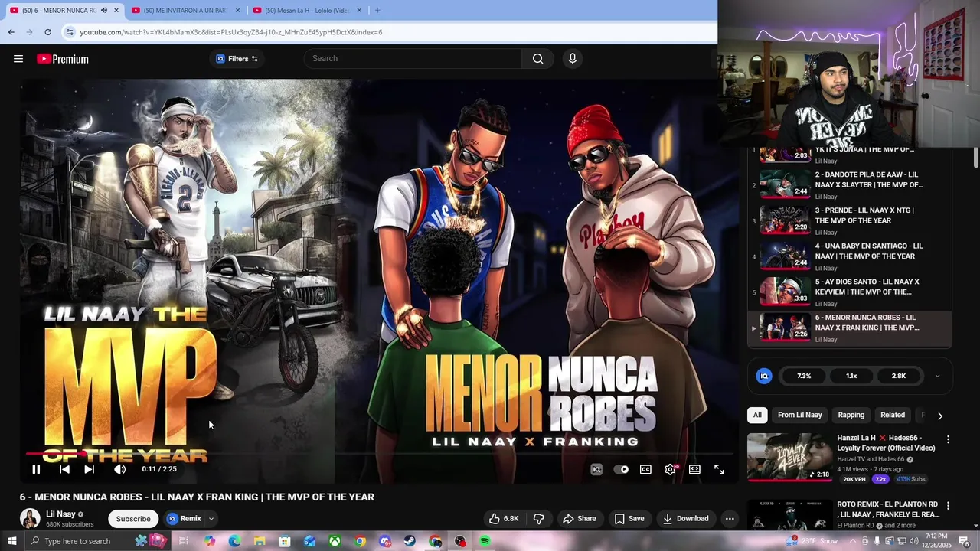Viewport: 980px width, 551px height.
Task: Open the Lil Naay channel name link
Action: (60, 514)
